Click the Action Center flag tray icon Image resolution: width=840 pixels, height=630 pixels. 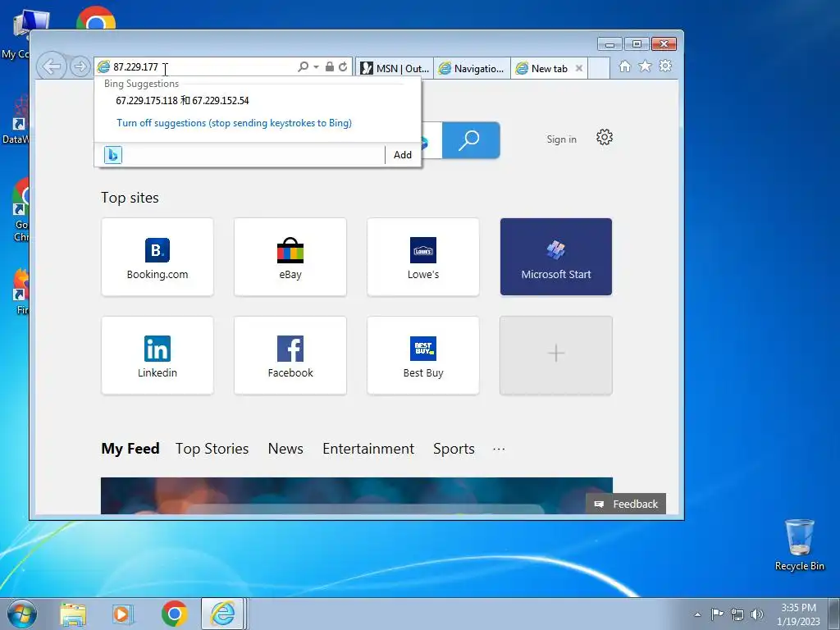(717, 614)
